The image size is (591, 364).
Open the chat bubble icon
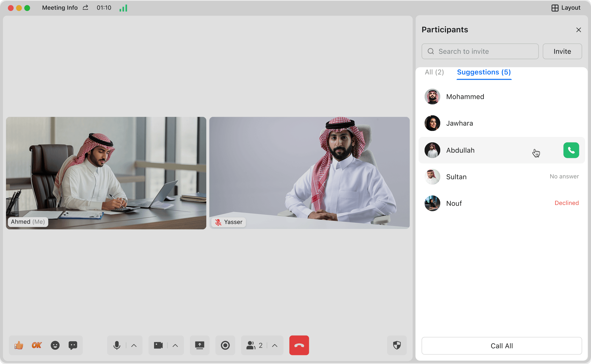(x=73, y=345)
